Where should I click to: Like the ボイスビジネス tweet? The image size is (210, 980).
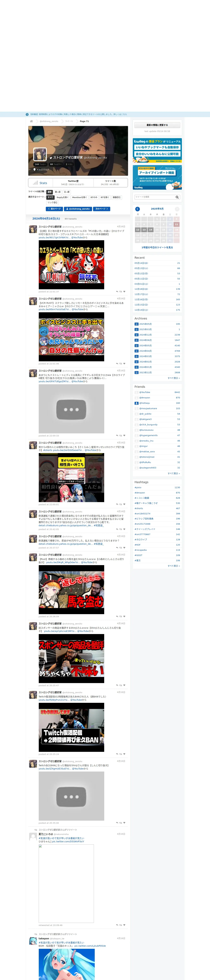(x=124, y=364)
